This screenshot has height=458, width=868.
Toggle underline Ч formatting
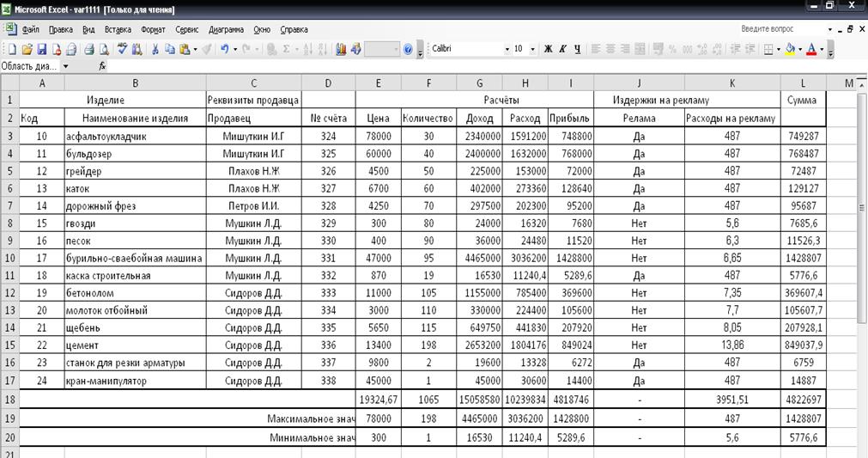point(577,49)
